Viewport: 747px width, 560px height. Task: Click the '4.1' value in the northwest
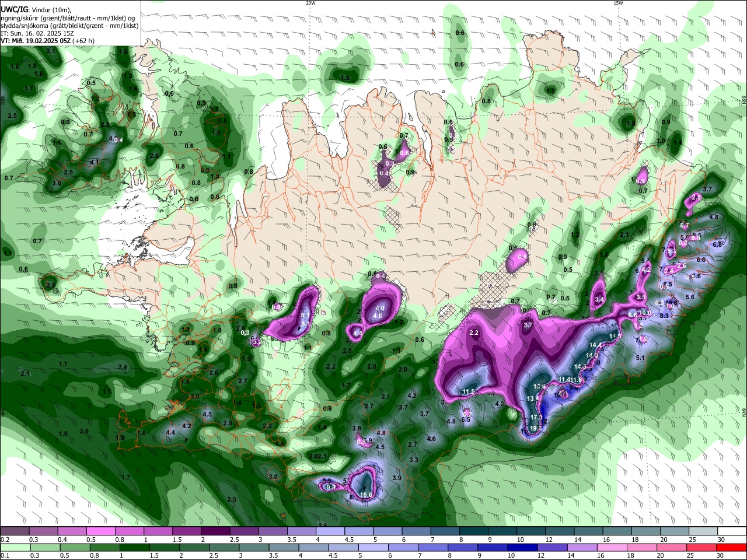click(x=94, y=162)
